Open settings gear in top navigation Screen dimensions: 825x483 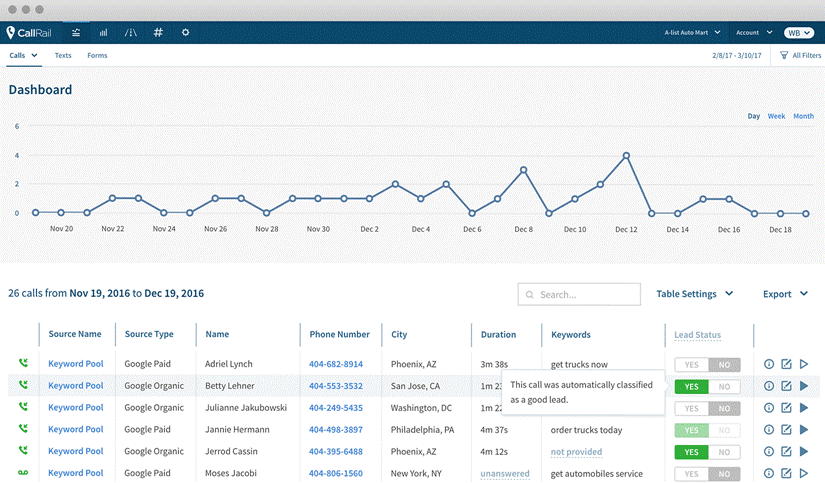pyautogui.click(x=185, y=33)
